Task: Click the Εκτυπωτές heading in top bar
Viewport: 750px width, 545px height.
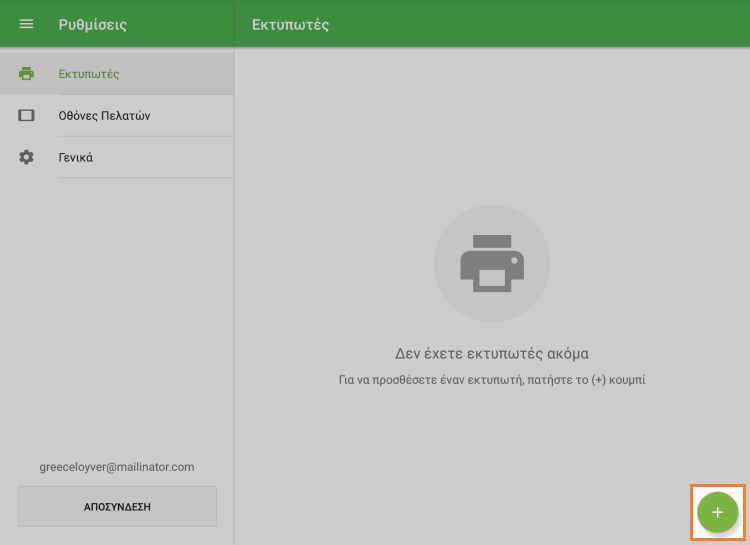Action: (x=290, y=24)
